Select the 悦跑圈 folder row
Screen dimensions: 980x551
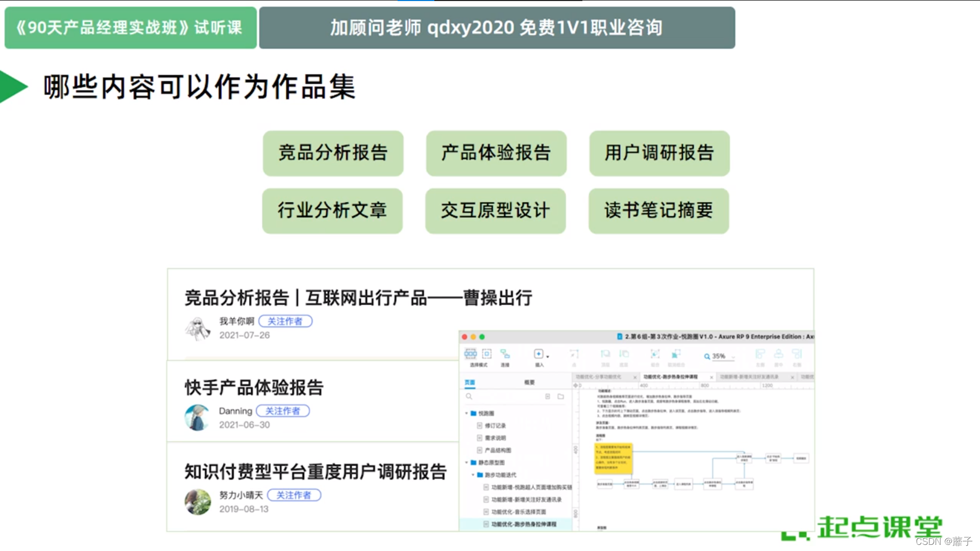point(516,413)
